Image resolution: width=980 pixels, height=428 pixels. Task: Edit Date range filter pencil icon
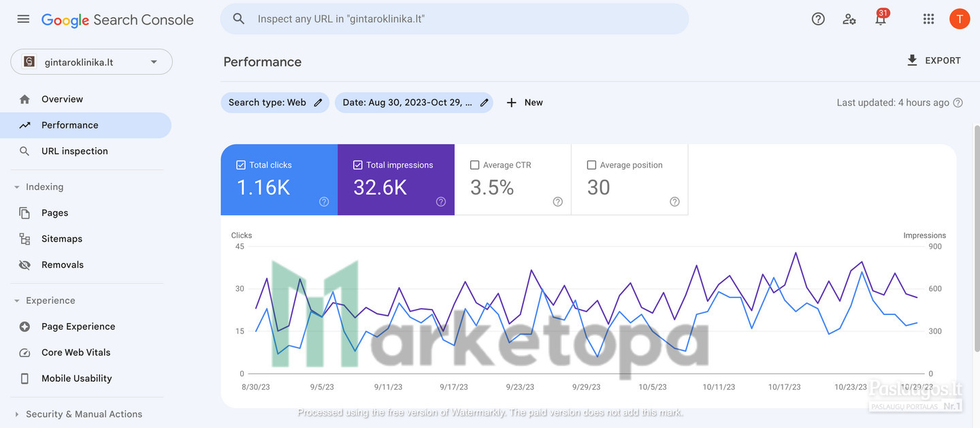pyautogui.click(x=485, y=103)
